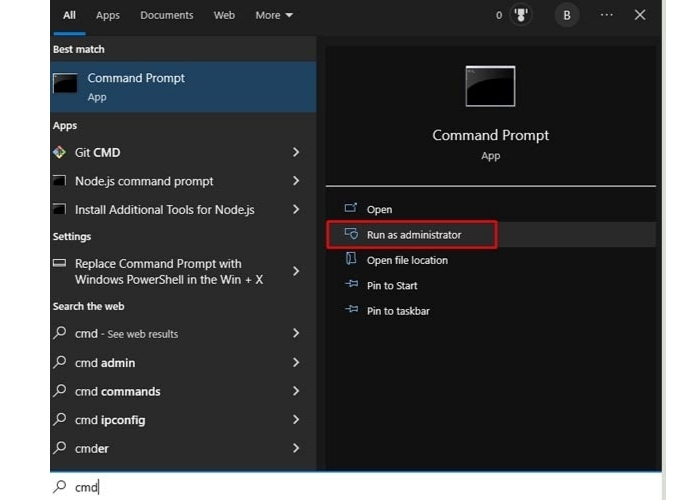Select Command Prompt best match result
The image size is (700, 500).
tap(183, 87)
